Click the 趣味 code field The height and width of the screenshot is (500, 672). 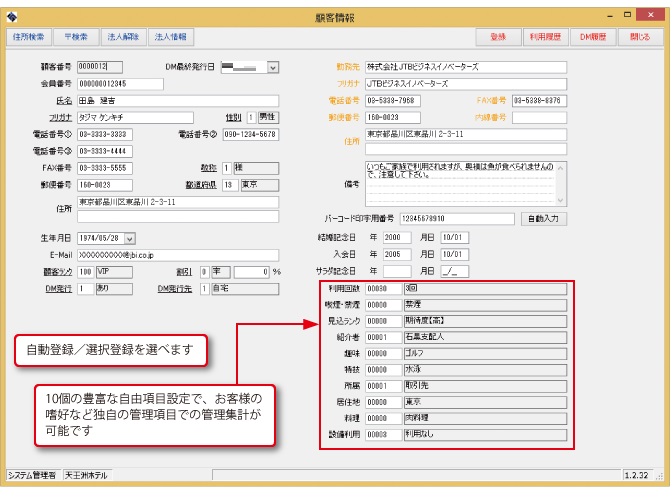point(384,354)
